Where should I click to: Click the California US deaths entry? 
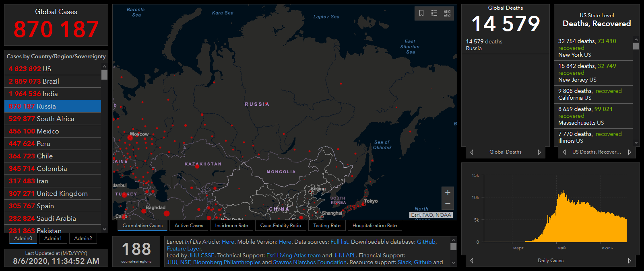click(x=594, y=94)
